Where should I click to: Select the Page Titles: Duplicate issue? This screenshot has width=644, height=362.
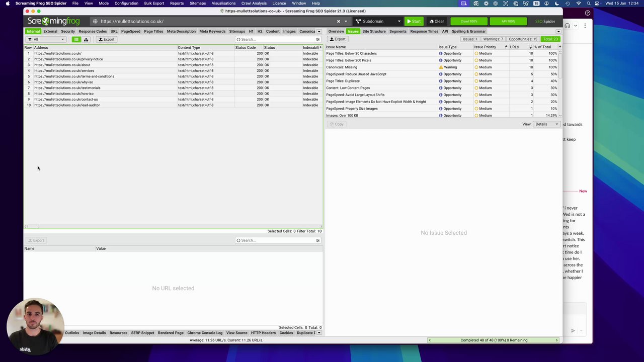pos(442,81)
